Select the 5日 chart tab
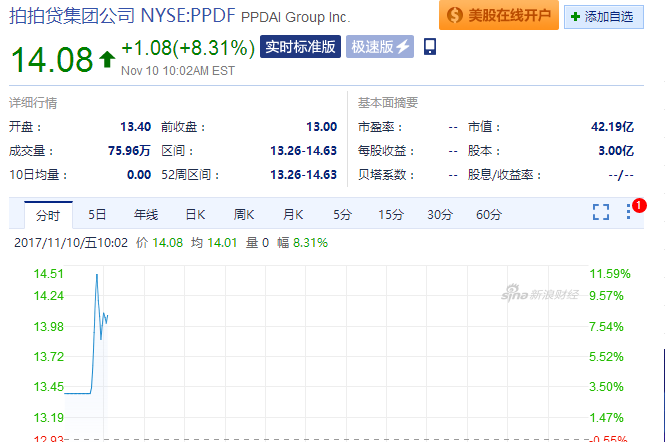The width and height of the screenshot is (665, 442). point(97,215)
